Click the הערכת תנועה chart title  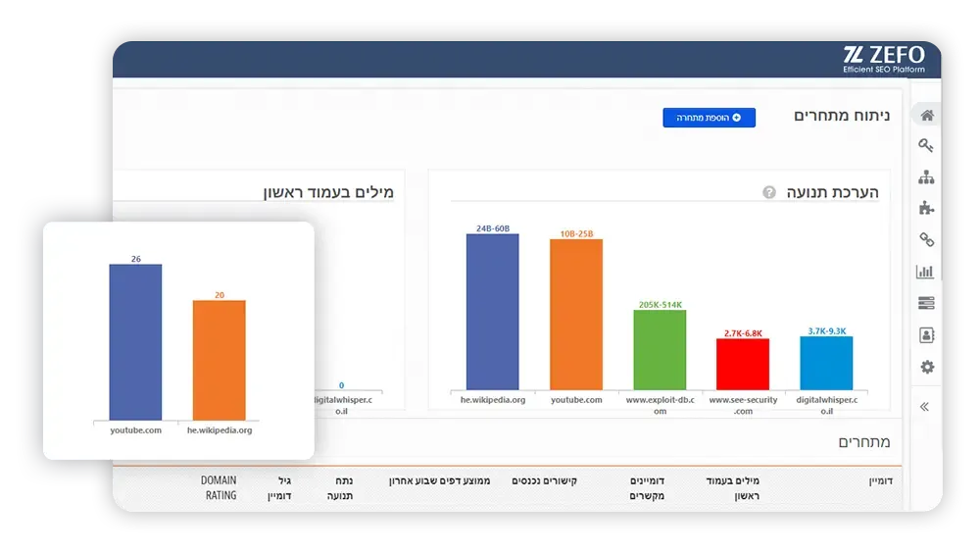click(x=832, y=192)
